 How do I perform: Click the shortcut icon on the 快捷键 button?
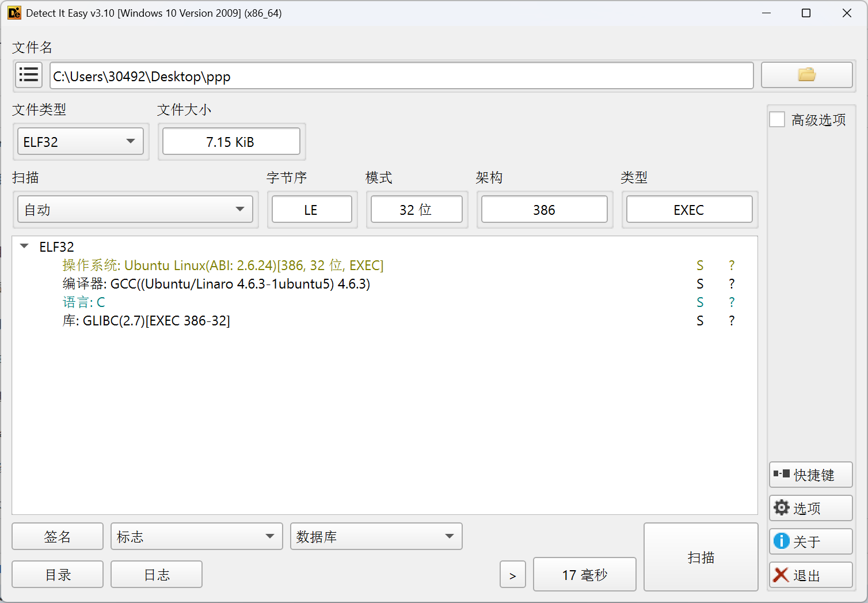[782, 474]
